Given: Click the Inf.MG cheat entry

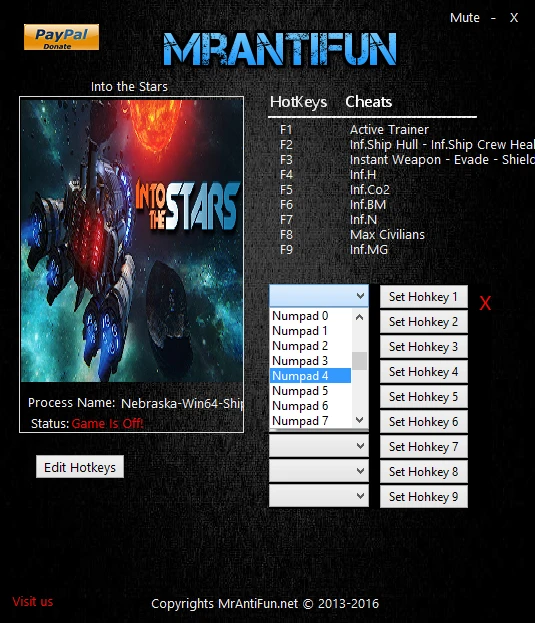Looking at the screenshot, I should point(369,250).
